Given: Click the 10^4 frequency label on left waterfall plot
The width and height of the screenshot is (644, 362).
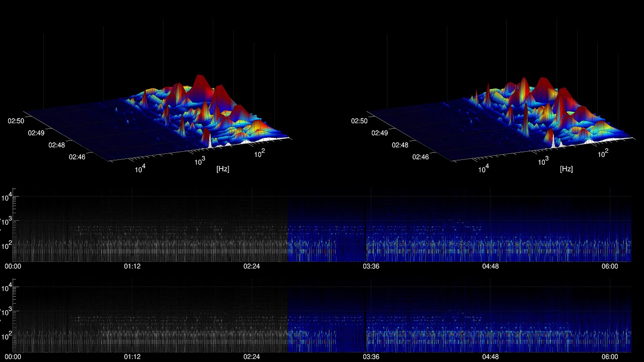Looking at the screenshot, I should (x=139, y=168).
